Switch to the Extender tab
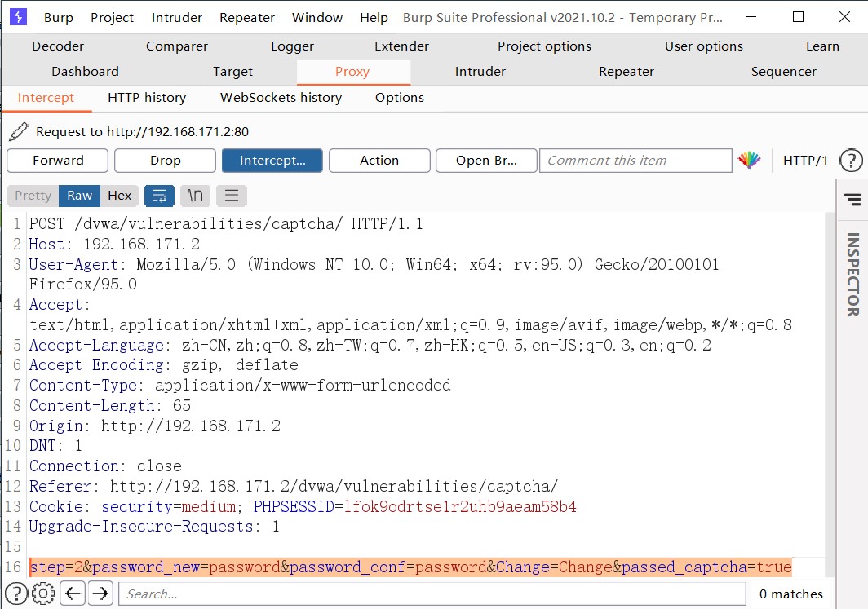868x609 pixels. pyautogui.click(x=401, y=46)
